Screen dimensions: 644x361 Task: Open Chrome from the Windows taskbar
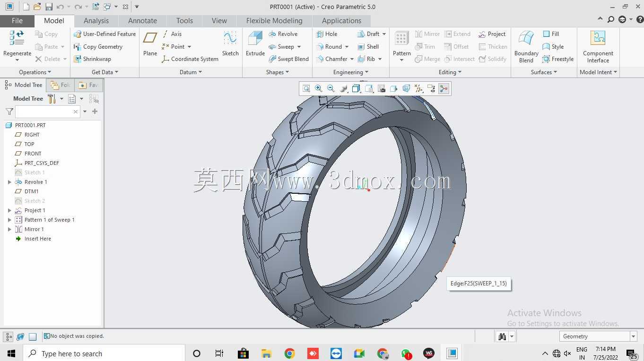pos(290,353)
